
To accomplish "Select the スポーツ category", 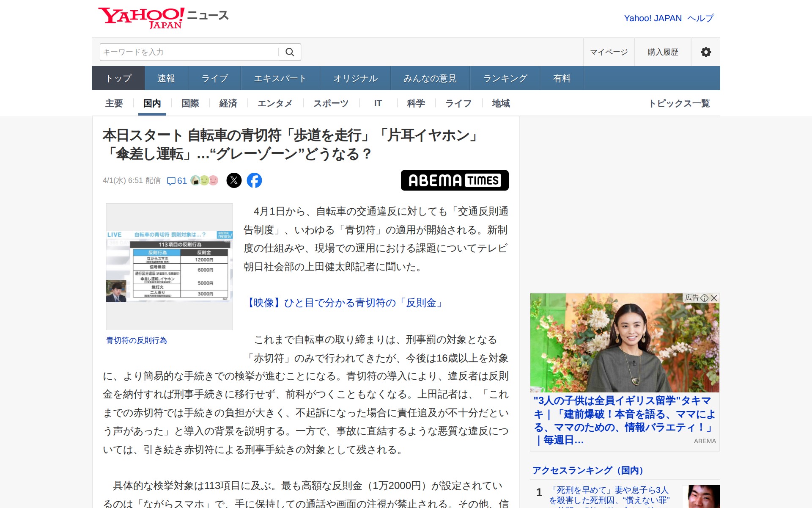I will (x=331, y=103).
